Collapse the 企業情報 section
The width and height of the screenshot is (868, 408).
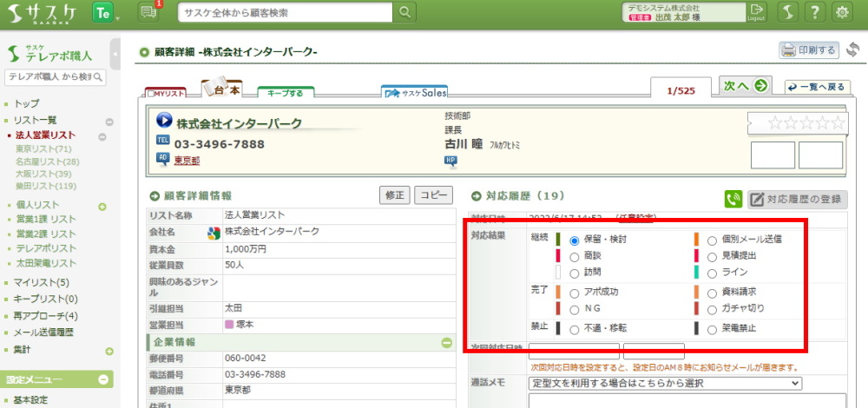(x=447, y=343)
